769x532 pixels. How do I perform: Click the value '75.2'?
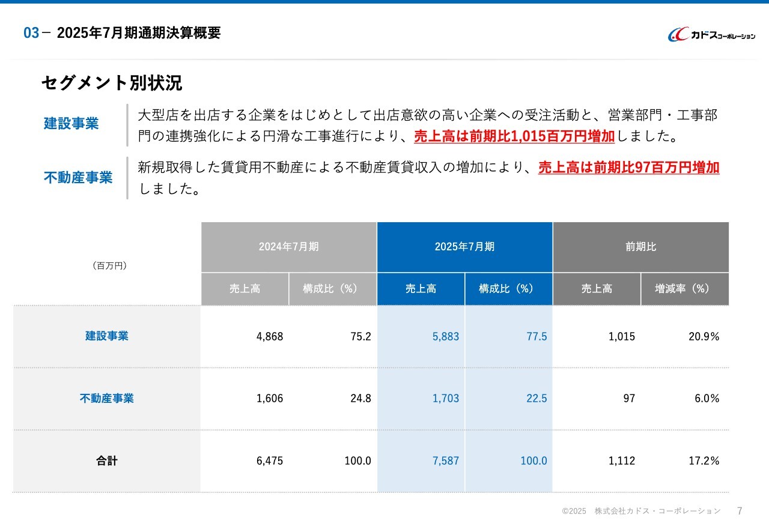[x=361, y=337]
